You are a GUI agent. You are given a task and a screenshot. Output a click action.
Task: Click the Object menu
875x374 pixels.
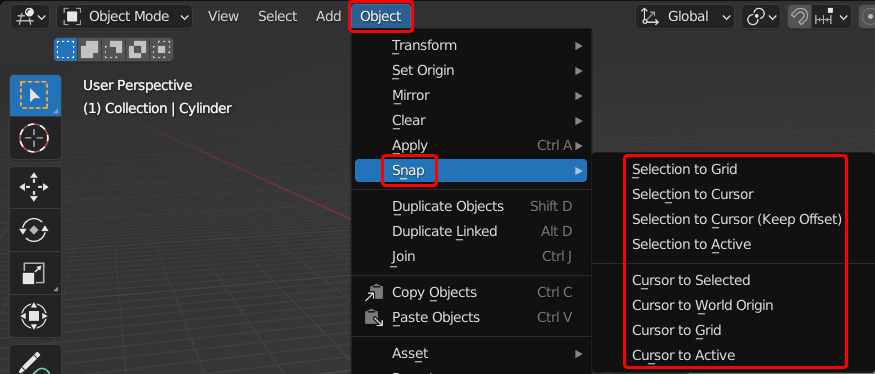point(381,17)
